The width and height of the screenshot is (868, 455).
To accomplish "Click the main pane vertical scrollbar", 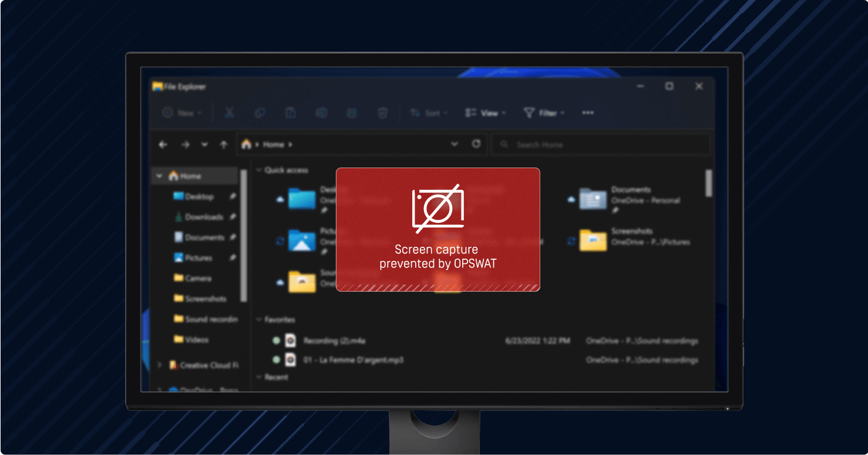I will 708,183.
